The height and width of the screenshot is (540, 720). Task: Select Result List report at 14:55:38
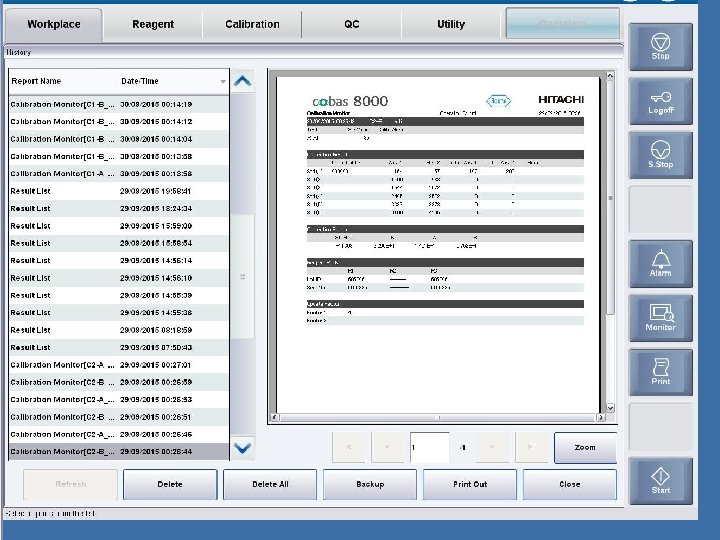[x=118, y=313]
